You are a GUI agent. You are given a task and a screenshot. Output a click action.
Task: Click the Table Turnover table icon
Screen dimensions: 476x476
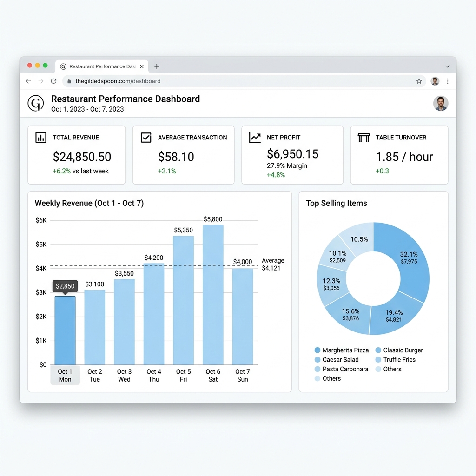click(364, 138)
